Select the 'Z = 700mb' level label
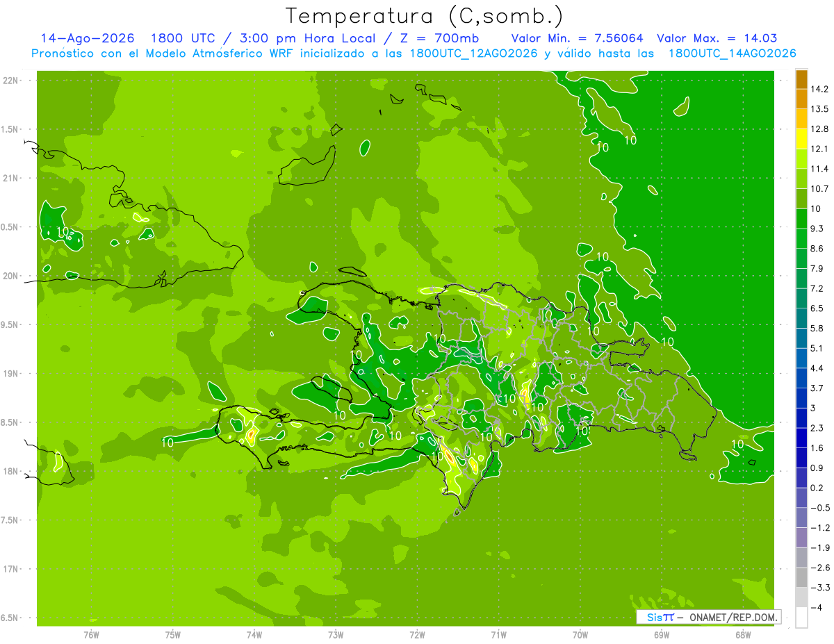This screenshot has width=834, height=644. pos(438,38)
